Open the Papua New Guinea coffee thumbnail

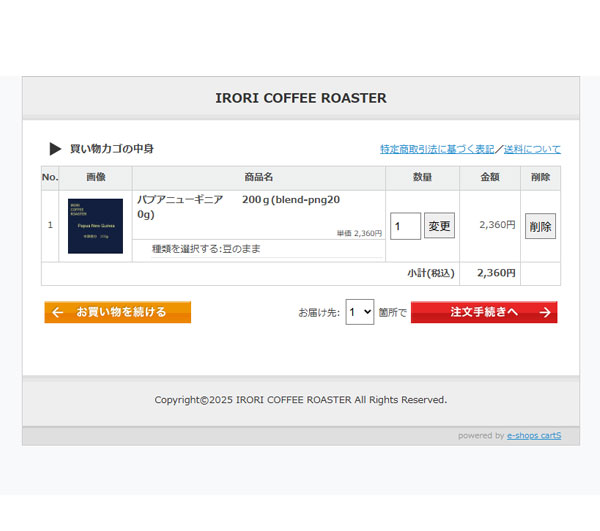click(x=95, y=226)
